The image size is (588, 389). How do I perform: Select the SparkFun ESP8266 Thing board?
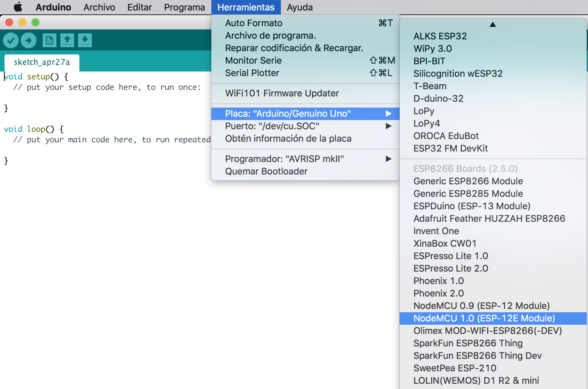493,343
